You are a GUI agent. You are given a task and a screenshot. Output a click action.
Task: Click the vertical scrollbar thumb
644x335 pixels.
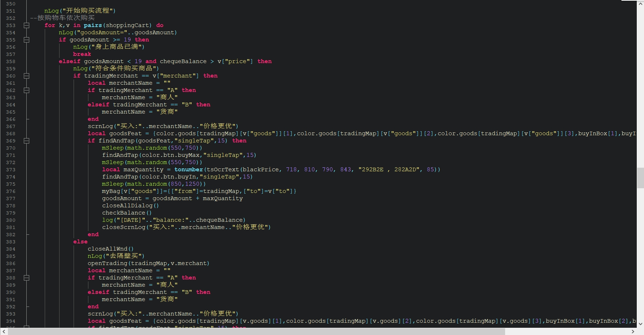click(640, 178)
